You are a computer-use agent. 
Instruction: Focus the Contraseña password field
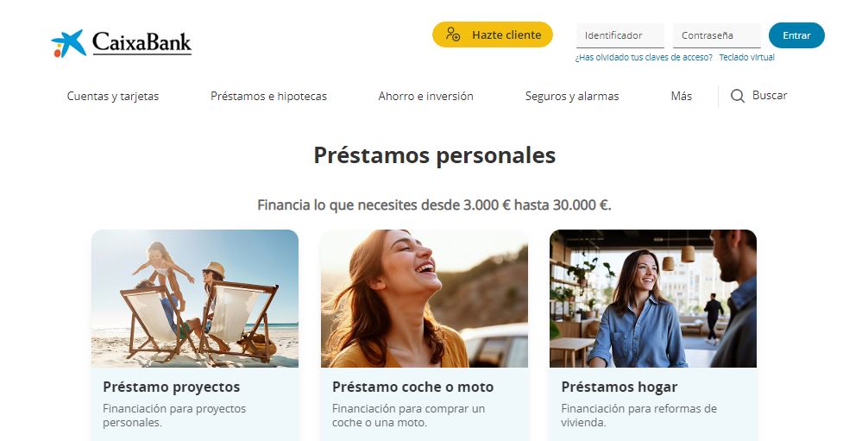pyautogui.click(x=717, y=35)
